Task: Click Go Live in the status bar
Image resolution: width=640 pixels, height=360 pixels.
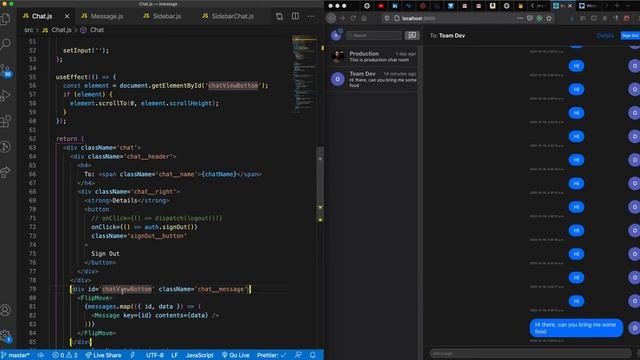Action: tap(236, 355)
